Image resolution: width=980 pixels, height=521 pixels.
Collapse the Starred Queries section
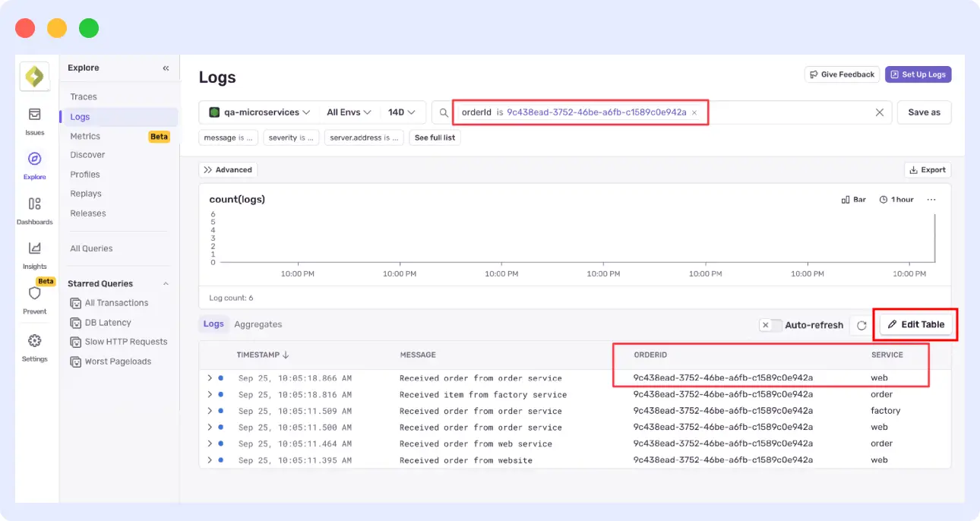(x=166, y=284)
